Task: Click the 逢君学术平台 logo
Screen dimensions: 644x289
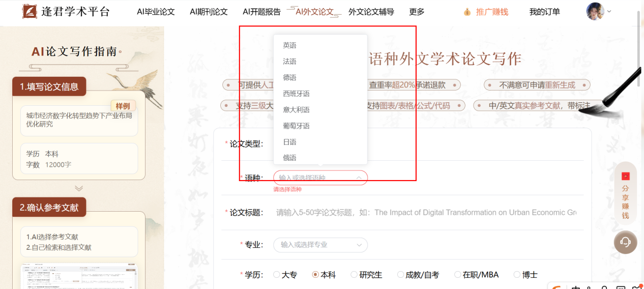Action: (x=66, y=12)
